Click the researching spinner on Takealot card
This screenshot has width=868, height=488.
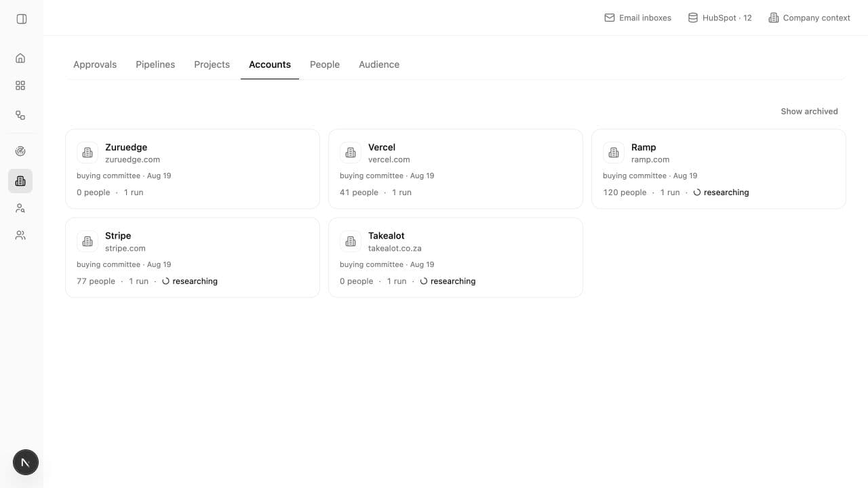click(424, 281)
